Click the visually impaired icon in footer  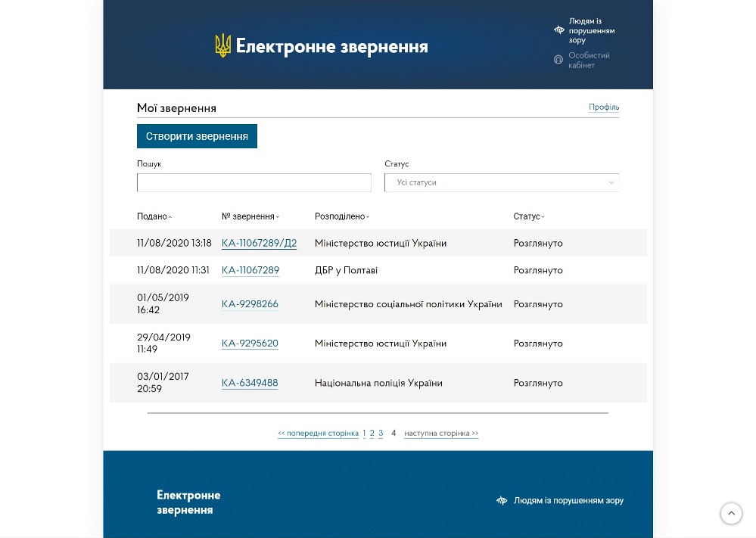click(502, 501)
